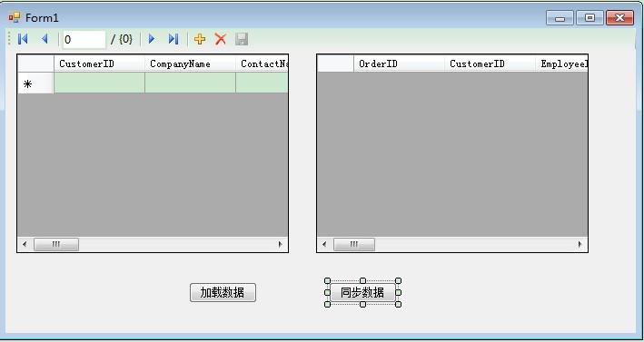Image resolution: width=644 pixels, height=342 pixels.
Task: Select the 同步数据 button
Action: click(362, 292)
